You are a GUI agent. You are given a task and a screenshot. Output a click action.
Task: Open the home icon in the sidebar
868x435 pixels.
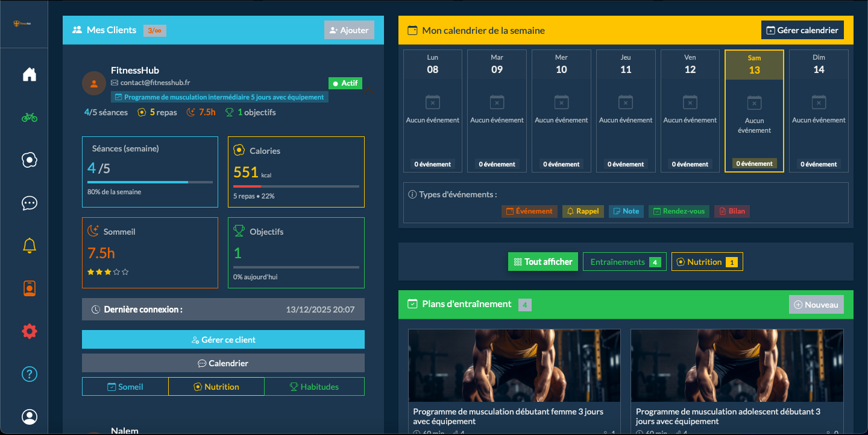(x=29, y=74)
